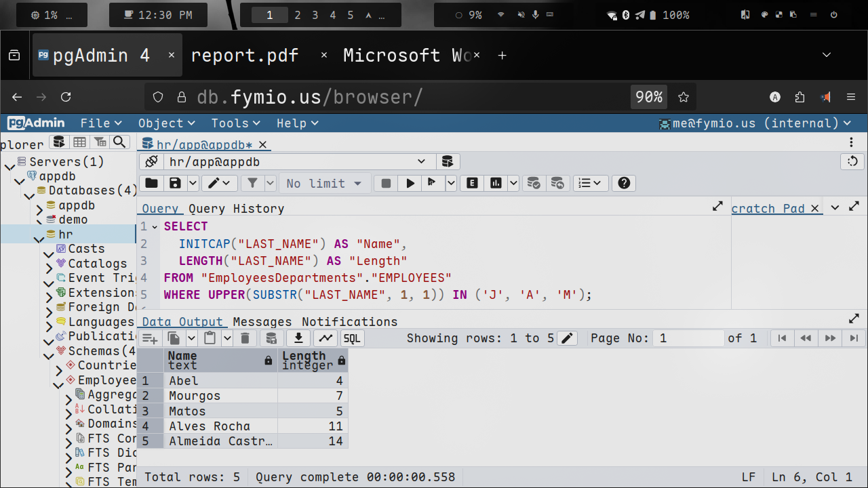Download the query results as file
868x488 pixels.
tap(298, 338)
